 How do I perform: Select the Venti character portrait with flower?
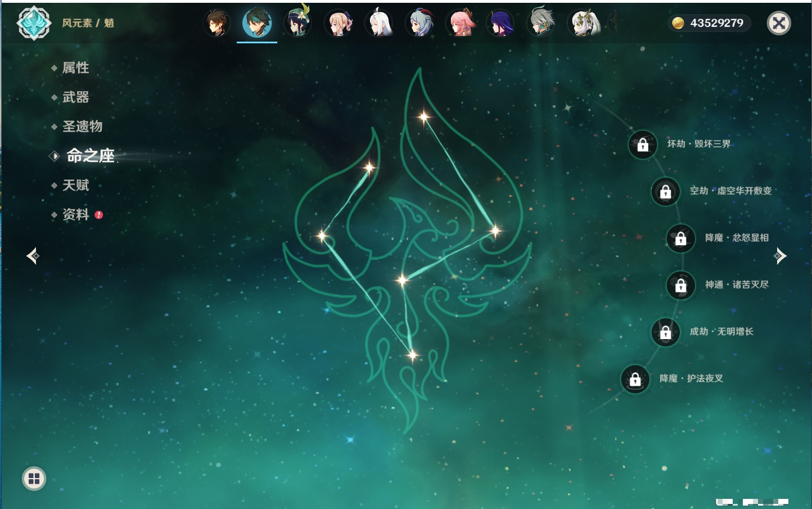click(297, 23)
